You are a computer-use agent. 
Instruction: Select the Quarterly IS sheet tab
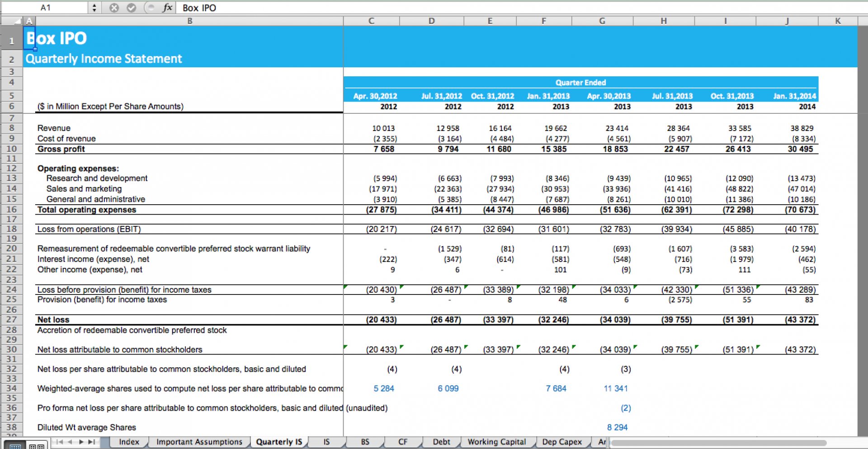tap(279, 442)
